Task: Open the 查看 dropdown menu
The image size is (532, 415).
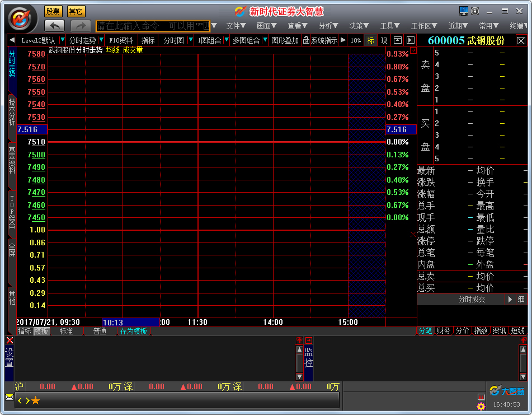Action: pos(298,26)
